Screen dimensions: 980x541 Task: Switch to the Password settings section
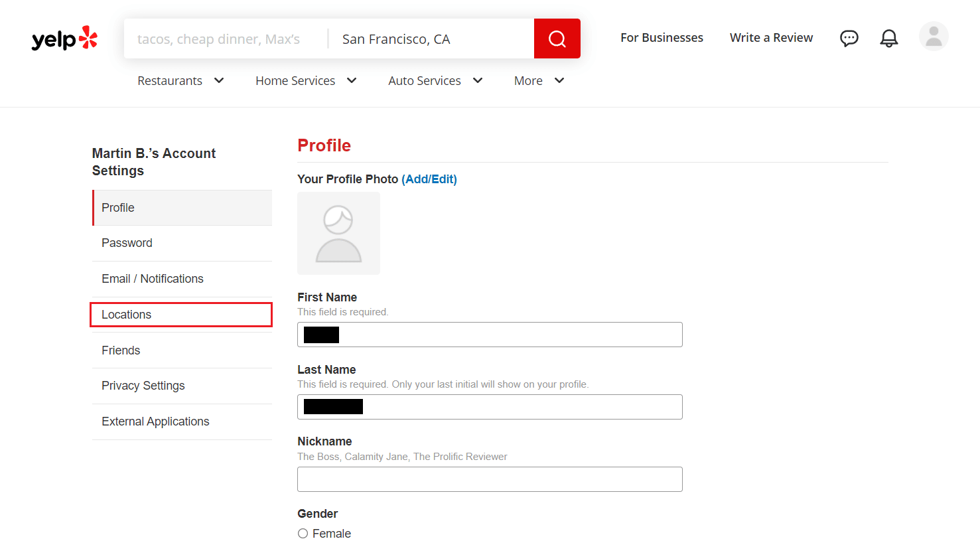[127, 242]
